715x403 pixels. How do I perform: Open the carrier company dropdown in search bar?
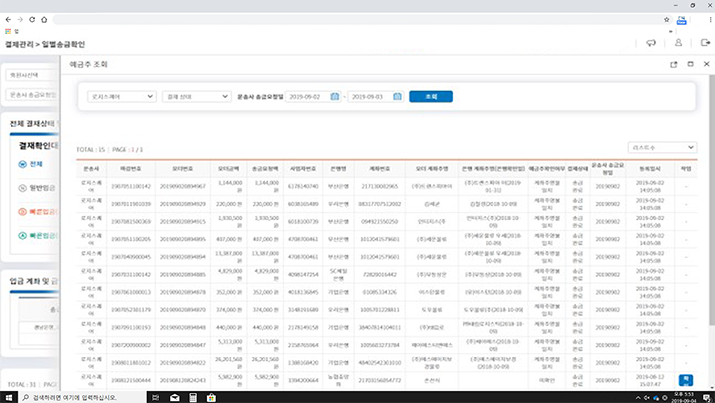pyautogui.click(x=122, y=97)
